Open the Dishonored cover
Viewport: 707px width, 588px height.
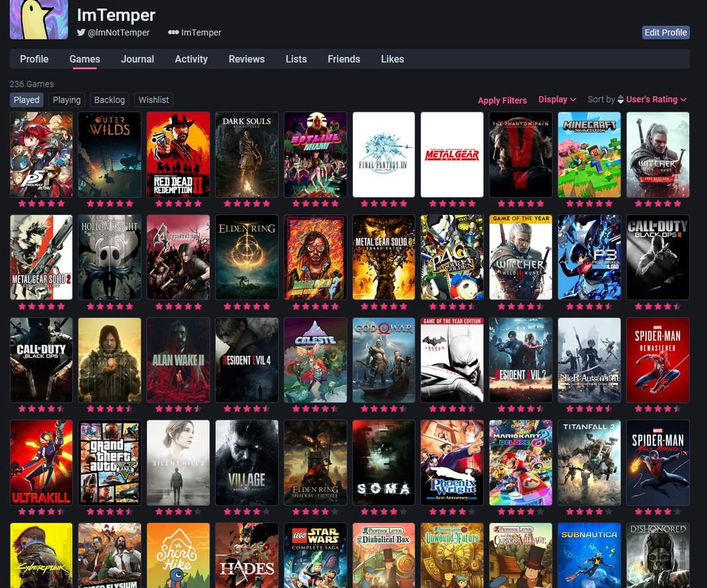point(658,555)
